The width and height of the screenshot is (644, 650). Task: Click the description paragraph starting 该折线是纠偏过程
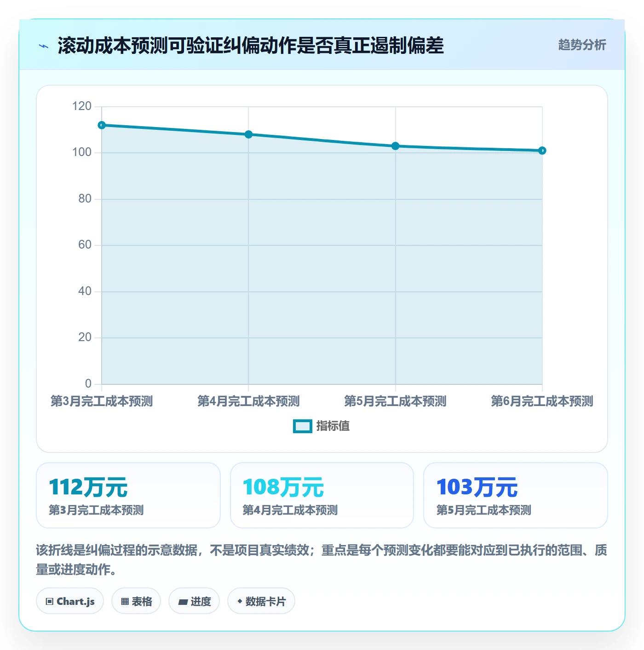322,560
